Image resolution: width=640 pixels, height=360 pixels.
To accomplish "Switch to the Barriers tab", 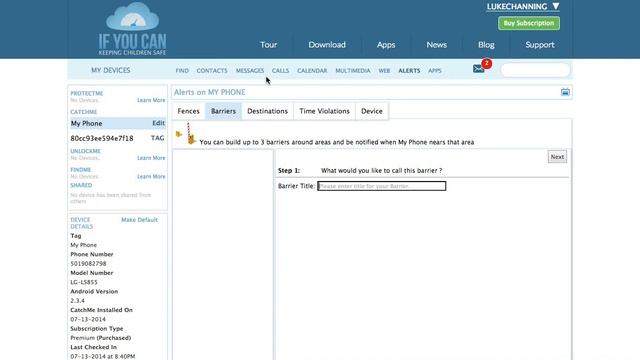I will (223, 111).
